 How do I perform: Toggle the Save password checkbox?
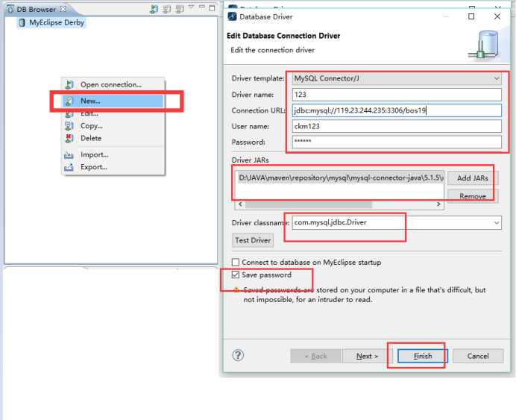click(236, 275)
